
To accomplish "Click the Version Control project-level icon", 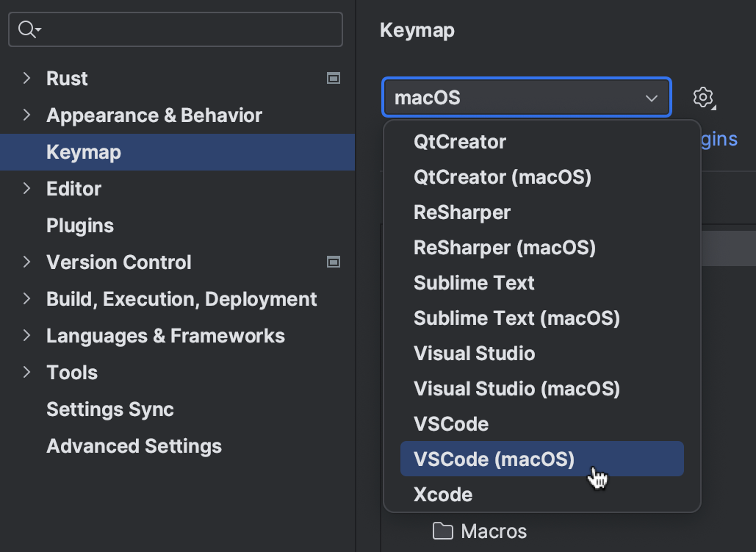I will coord(334,262).
